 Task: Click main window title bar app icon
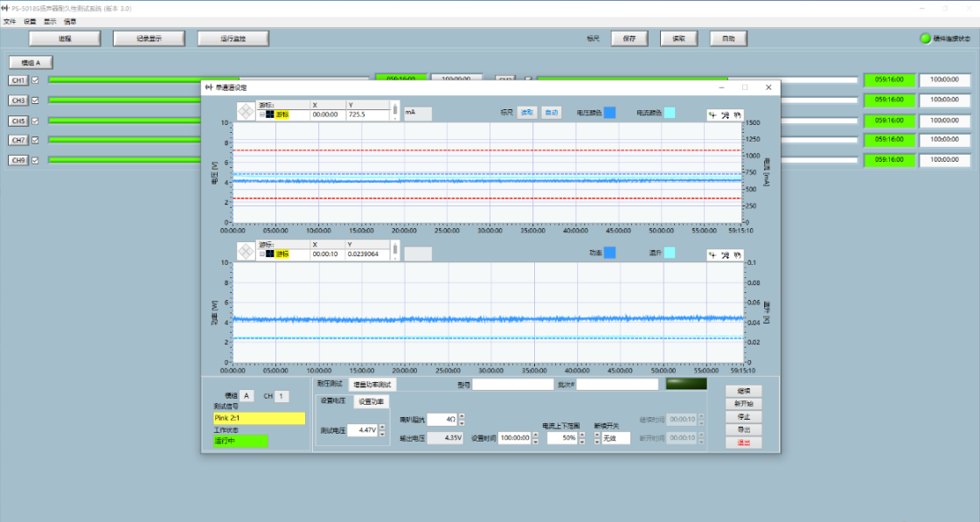[5, 9]
